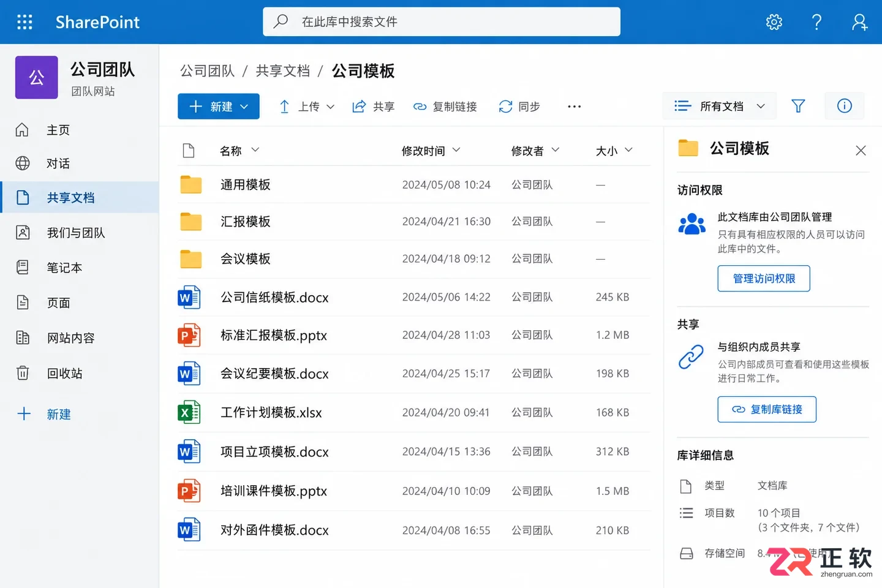
Task: Open the 项目立项模板.docx file
Action: pos(274,452)
